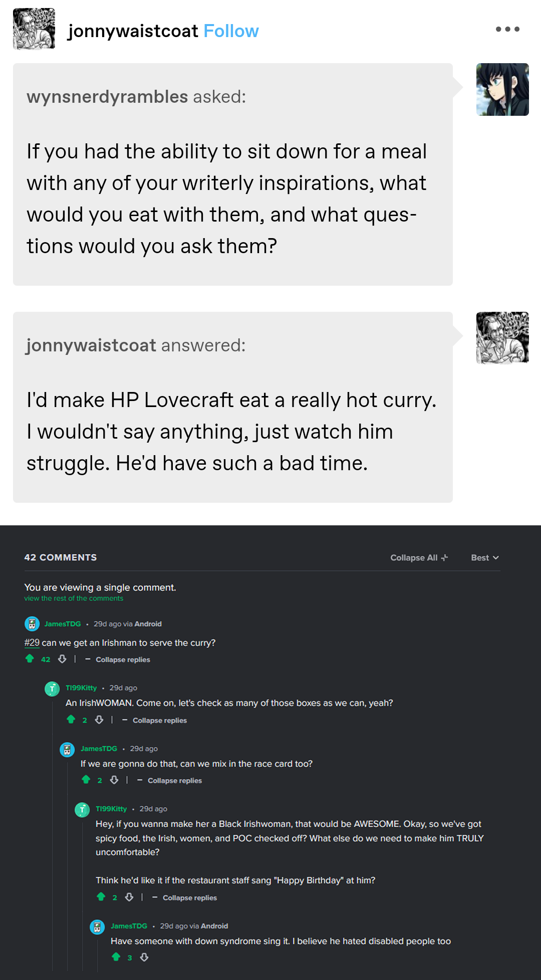Open TI99Kitty's profile from first reply

tap(81, 688)
